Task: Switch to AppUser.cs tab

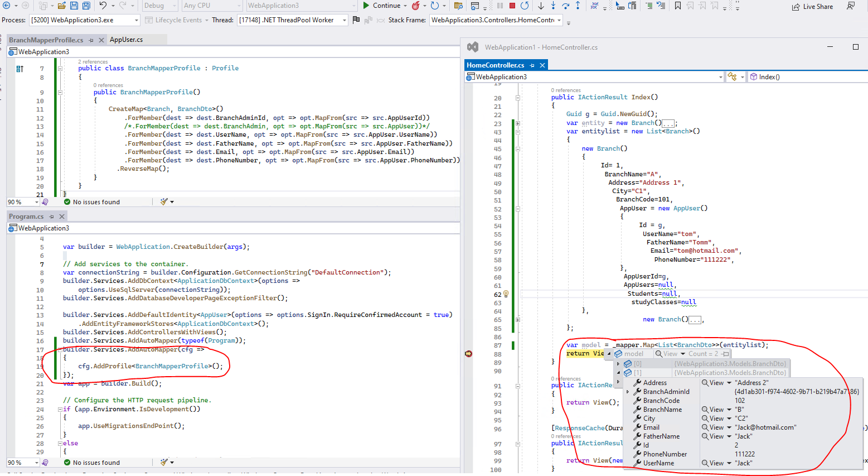Action: (x=126, y=40)
